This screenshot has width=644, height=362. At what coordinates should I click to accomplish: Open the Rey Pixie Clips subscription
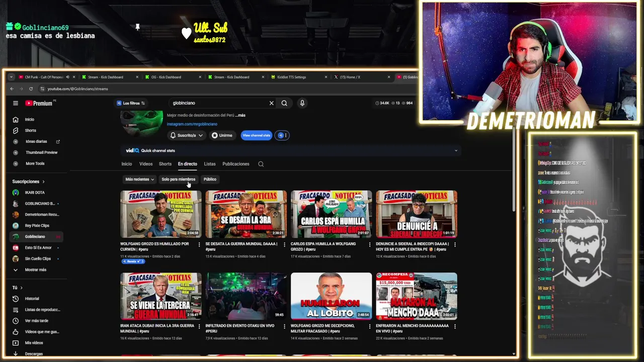[37, 226]
